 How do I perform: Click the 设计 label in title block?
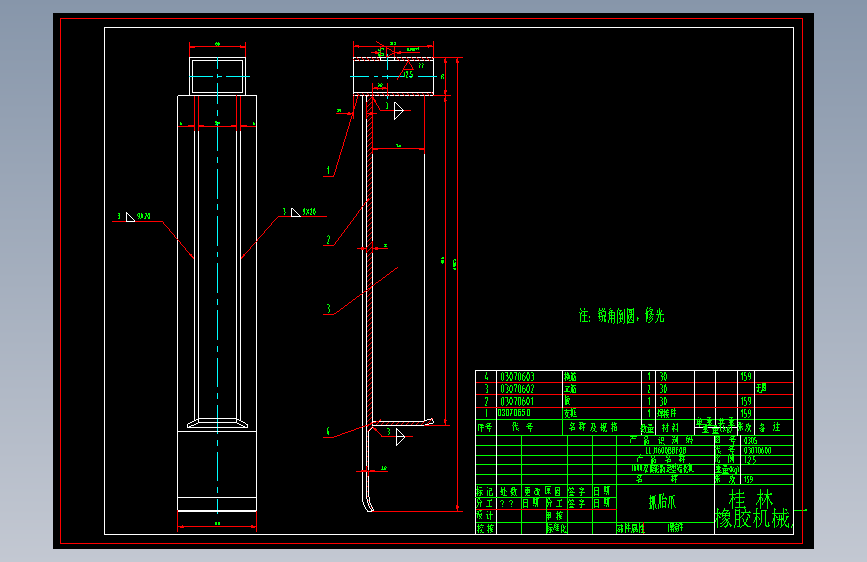click(485, 515)
